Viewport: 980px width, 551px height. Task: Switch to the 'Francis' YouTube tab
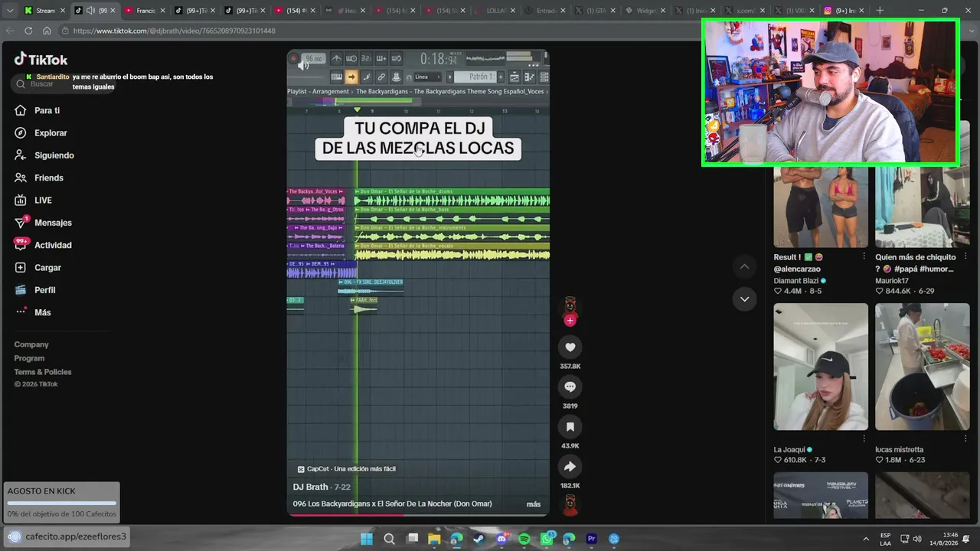tap(145, 11)
